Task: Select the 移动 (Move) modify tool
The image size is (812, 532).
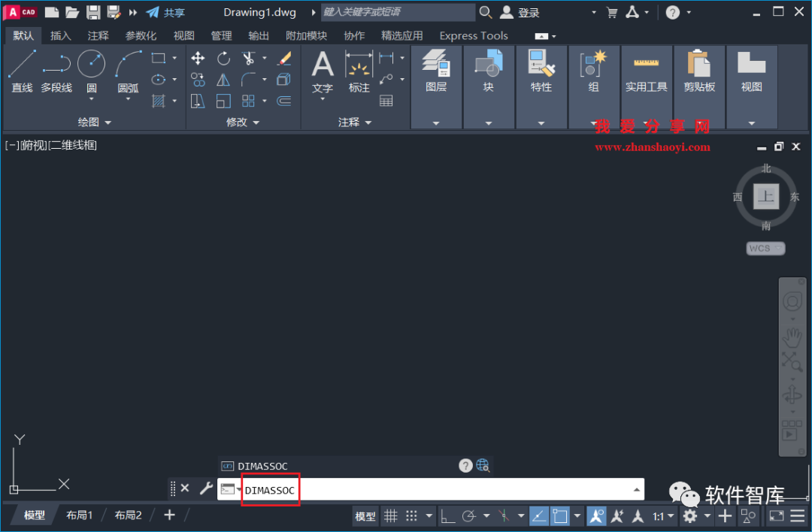Action: pos(198,58)
